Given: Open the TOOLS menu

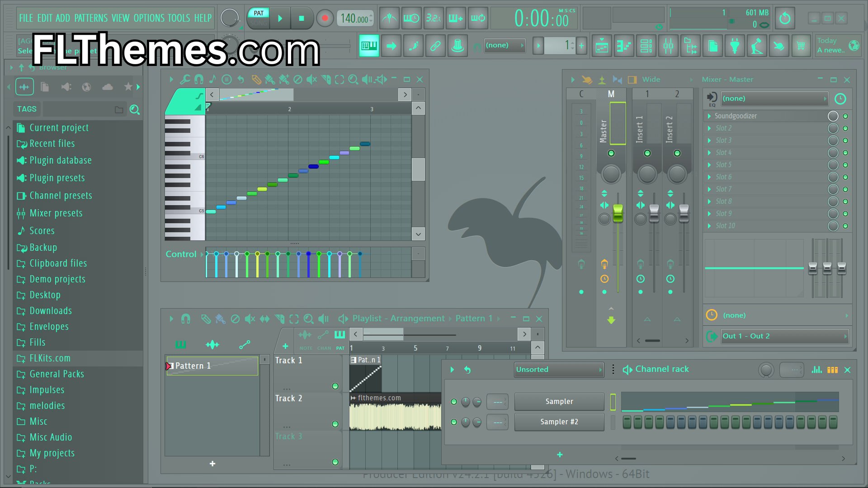Looking at the screenshot, I should (179, 18).
